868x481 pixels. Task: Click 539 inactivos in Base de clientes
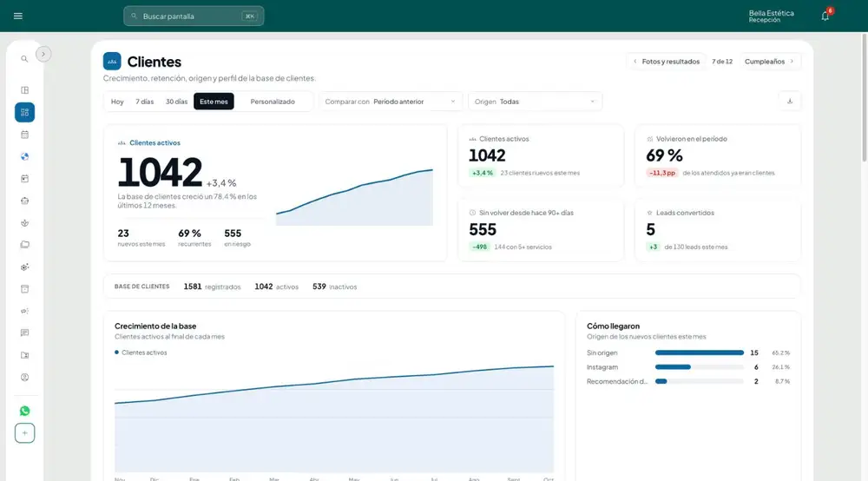pyautogui.click(x=334, y=287)
